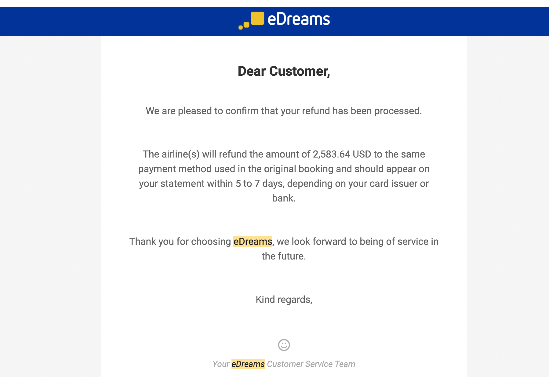Click the "The airline(s)" text
The height and width of the screenshot is (392, 549).
[171, 154]
